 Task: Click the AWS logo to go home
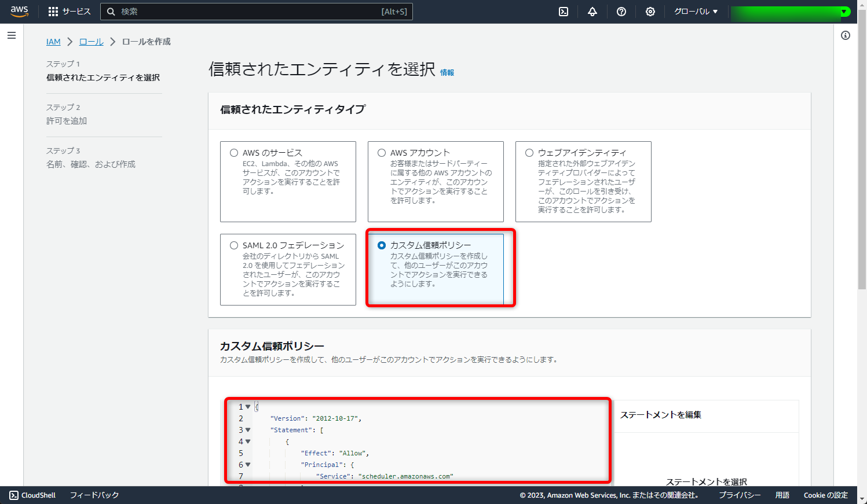point(19,10)
